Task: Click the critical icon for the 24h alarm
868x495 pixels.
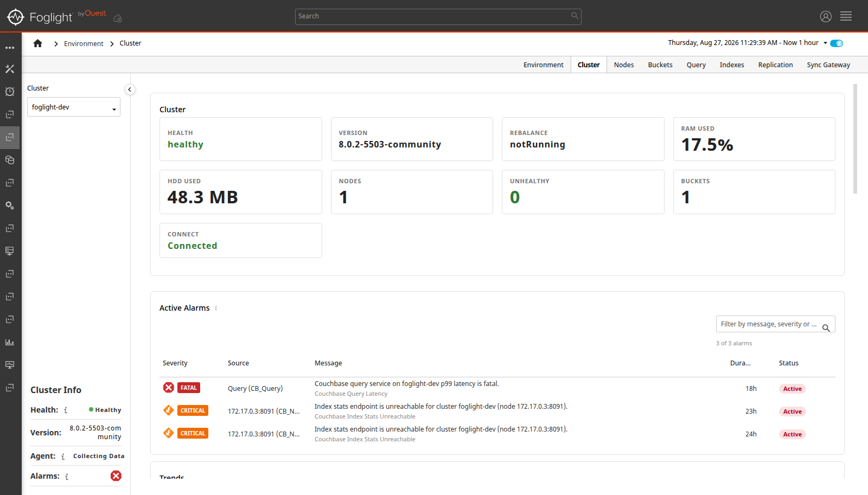Action: coord(169,433)
